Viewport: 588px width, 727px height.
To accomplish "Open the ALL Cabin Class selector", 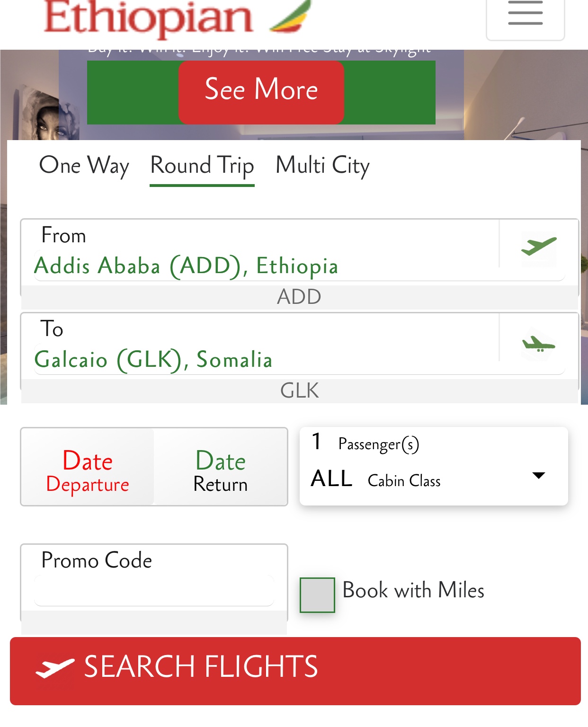I will pos(376,479).
